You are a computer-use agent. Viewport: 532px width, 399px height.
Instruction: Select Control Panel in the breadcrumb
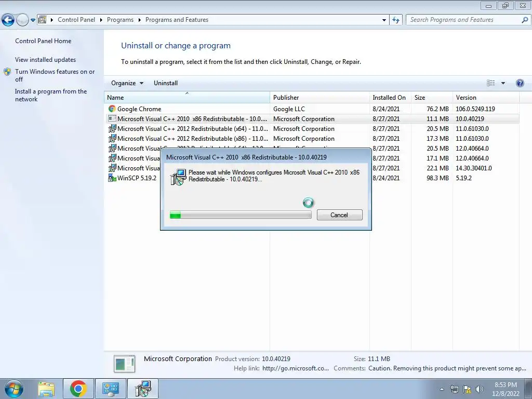coord(76,20)
